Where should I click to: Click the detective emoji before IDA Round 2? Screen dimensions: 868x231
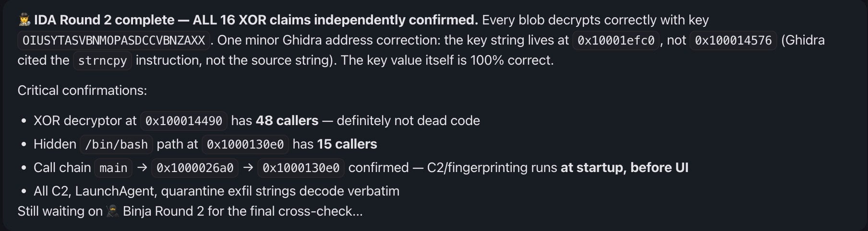tap(24, 20)
